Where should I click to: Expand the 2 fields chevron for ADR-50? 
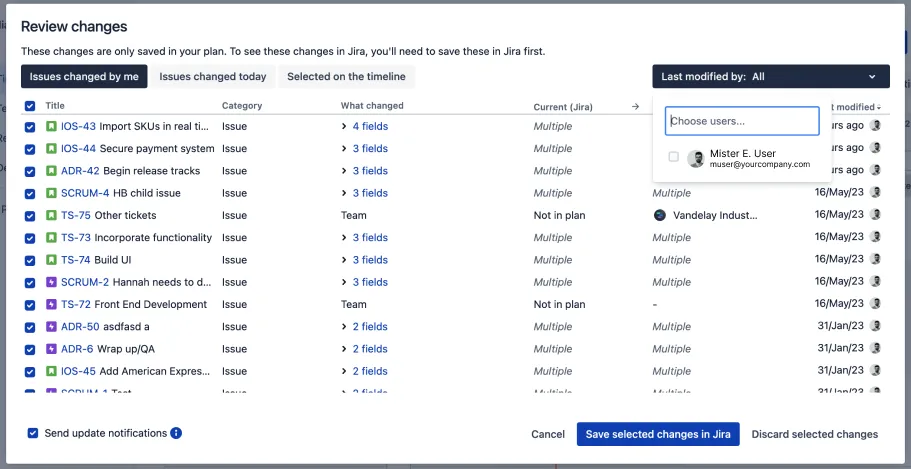[344, 327]
